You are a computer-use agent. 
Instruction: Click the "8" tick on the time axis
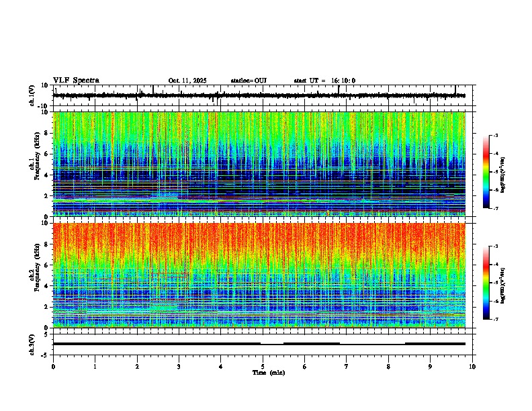point(388,367)
